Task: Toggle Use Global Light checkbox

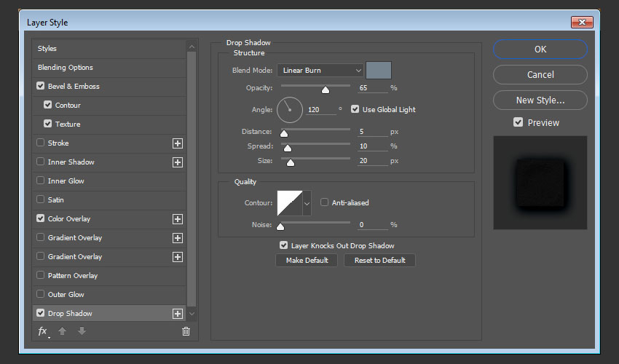Action: [x=355, y=109]
